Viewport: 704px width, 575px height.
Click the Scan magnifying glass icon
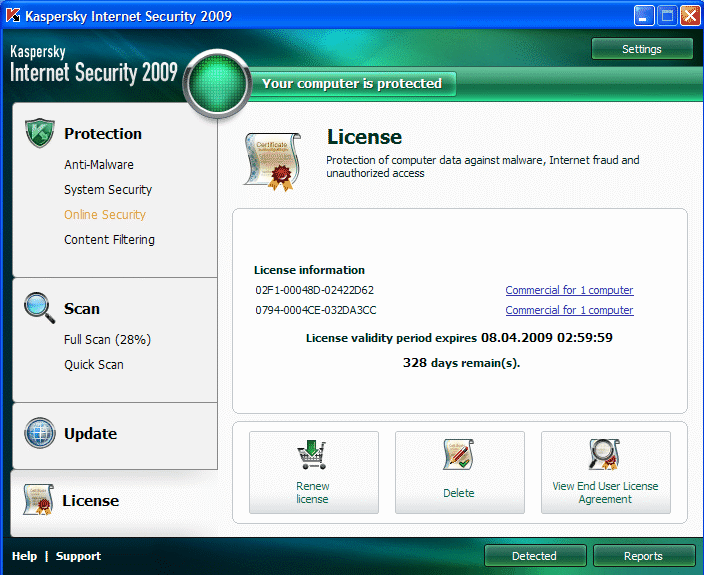coord(40,307)
